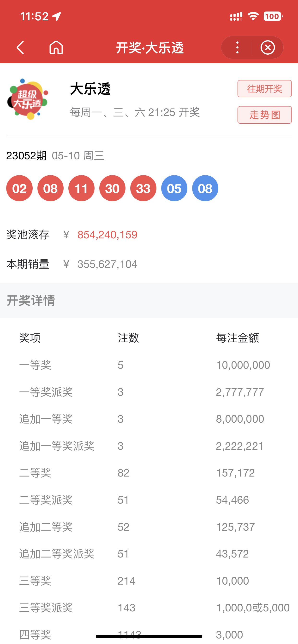This screenshot has height=644, width=298.
Task: Open 往期开奖 past draws
Action: [x=264, y=89]
